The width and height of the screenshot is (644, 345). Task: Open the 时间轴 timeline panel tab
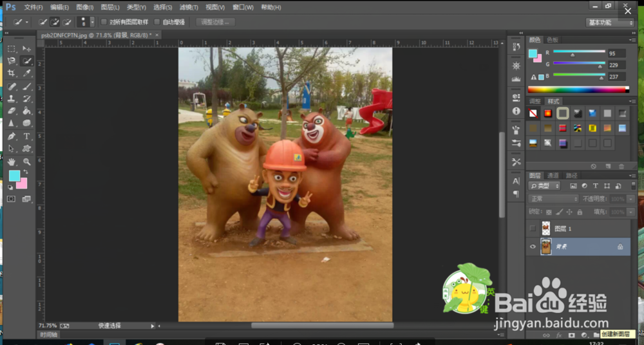pyautogui.click(x=49, y=335)
